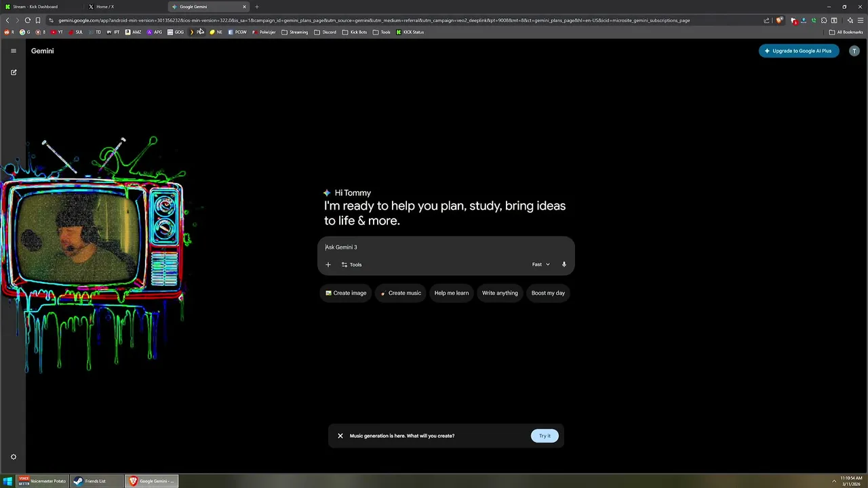Focus the Ask Gemini 3 prompt field
The height and width of the screenshot is (488, 868).
446,247
